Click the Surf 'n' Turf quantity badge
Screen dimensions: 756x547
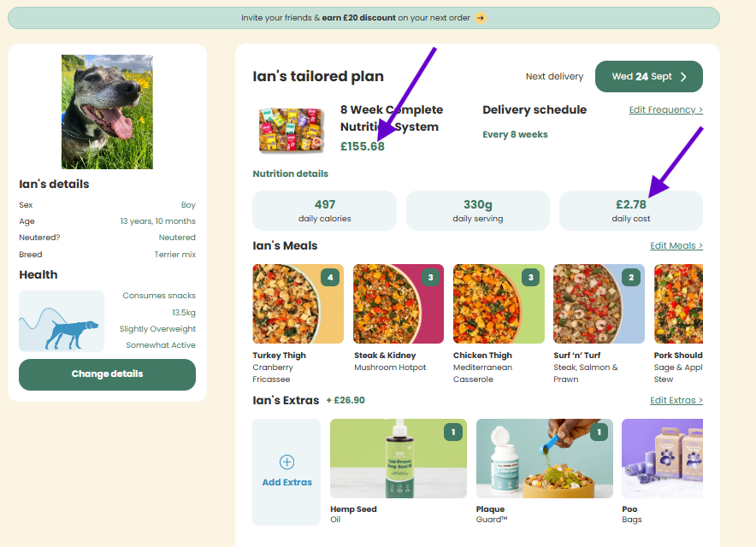(631, 278)
